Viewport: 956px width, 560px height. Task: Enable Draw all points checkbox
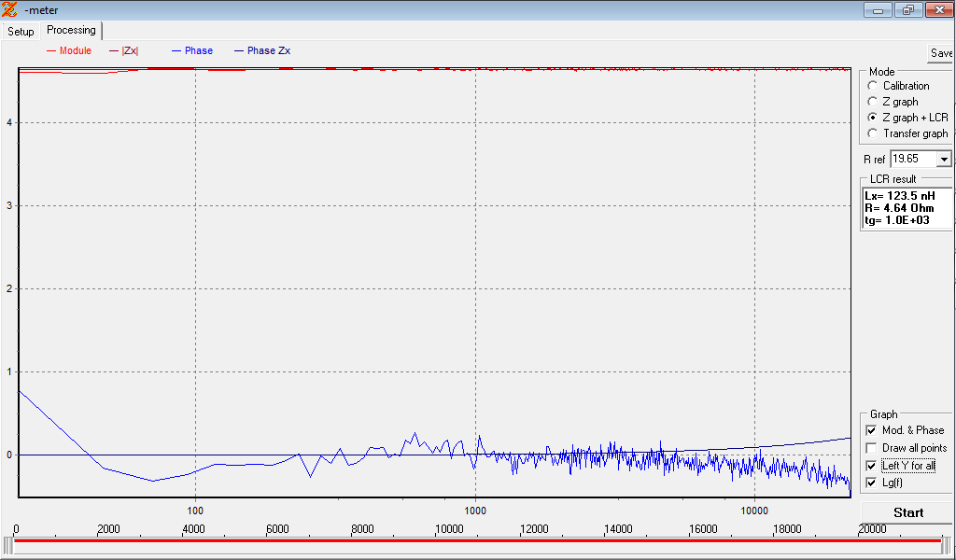[871, 448]
